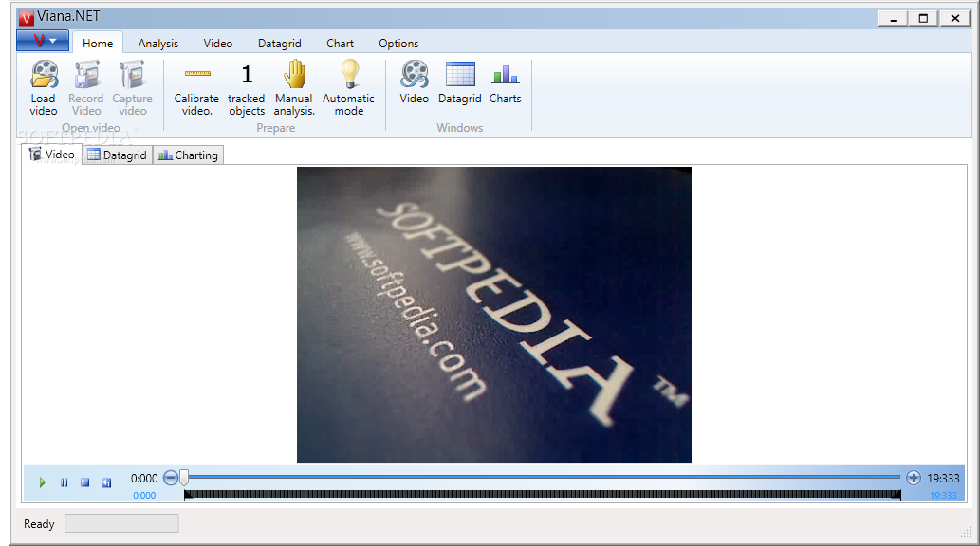Pause the video playback
Image resolution: width=980 pixels, height=546 pixels.
[x=65, y=482]
